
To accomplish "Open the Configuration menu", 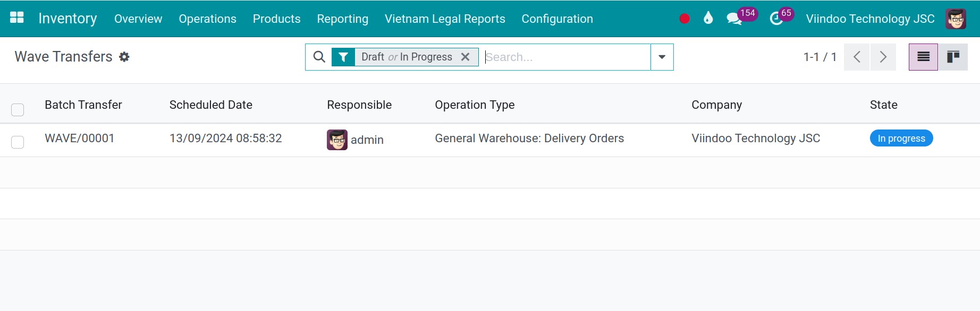I will tap(557, 19).
